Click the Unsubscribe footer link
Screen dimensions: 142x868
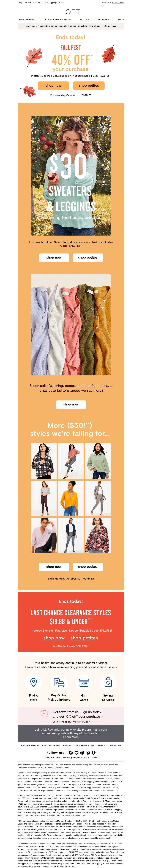tap(115, 745)
